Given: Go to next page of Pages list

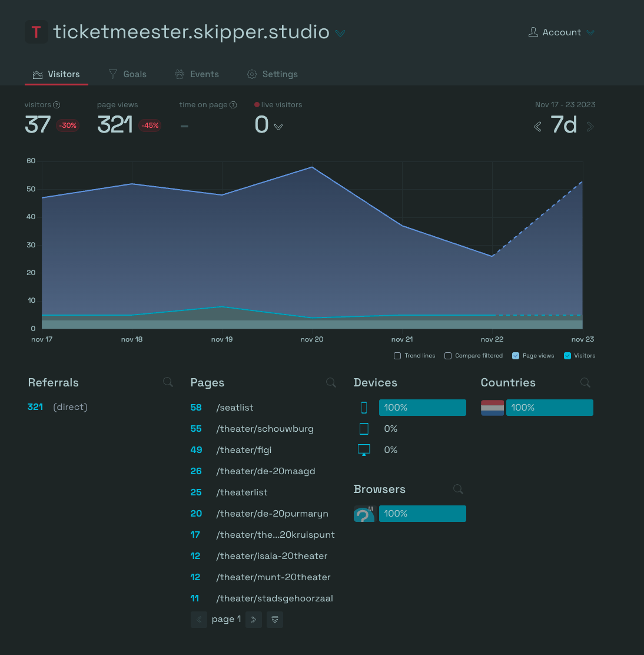Looking at the screenshot, I should coord(253,620).
